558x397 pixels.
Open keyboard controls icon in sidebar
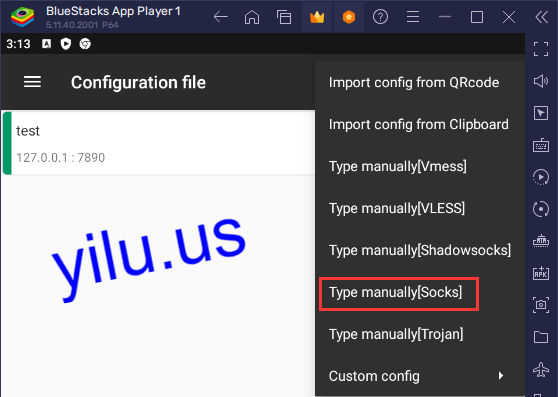tap(541, 145)
